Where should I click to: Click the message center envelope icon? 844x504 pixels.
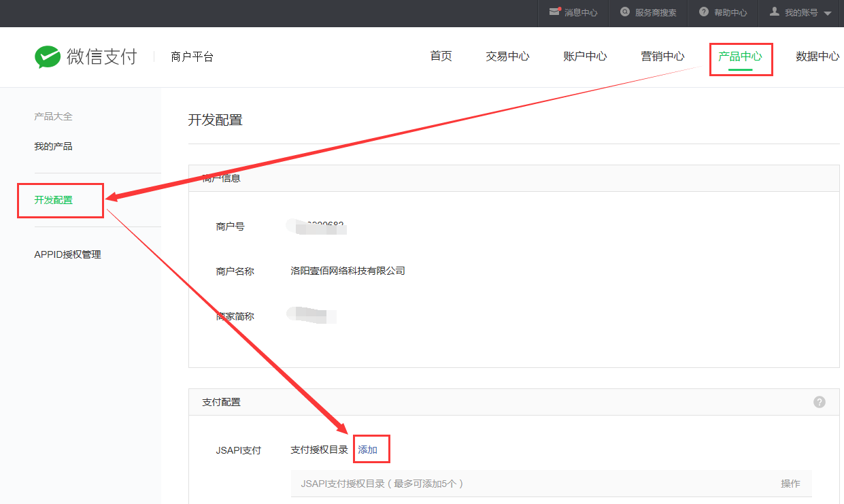pos(555,12)
